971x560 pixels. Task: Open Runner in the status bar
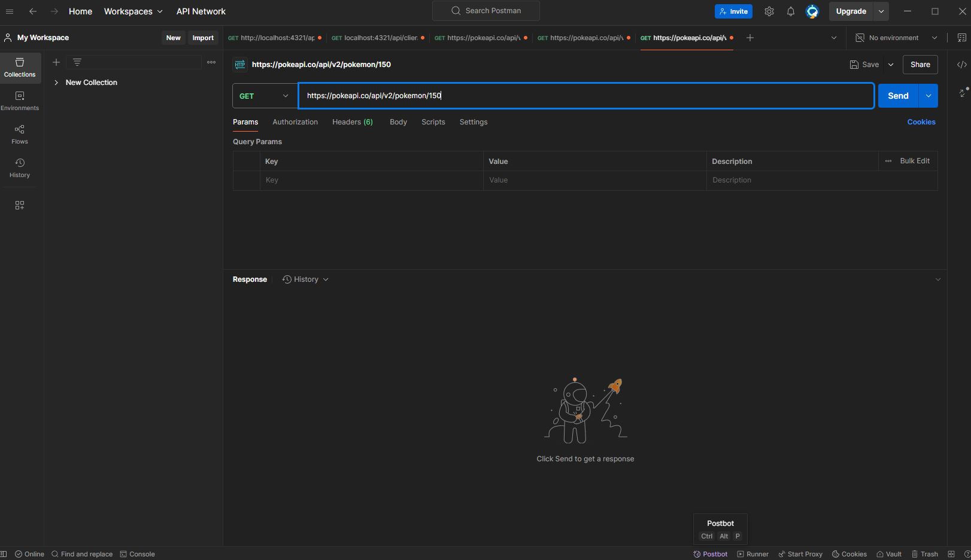[753, 554]
